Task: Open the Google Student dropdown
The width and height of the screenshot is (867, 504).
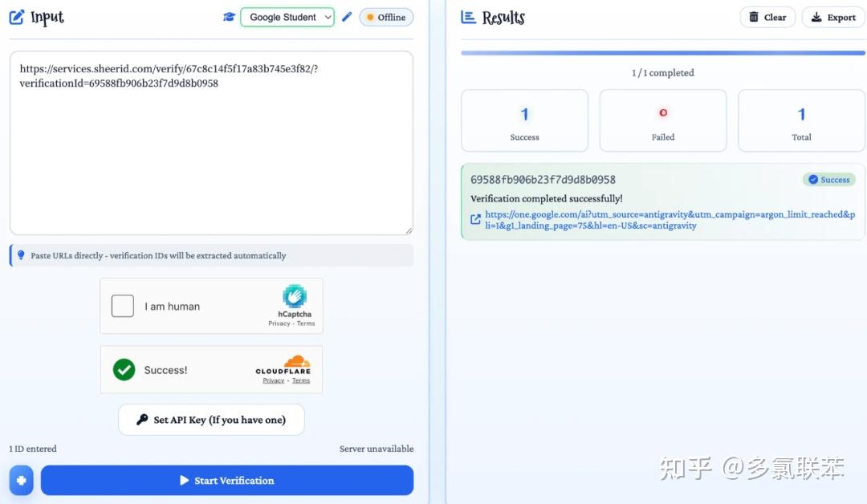Action: tap(287, 17)
